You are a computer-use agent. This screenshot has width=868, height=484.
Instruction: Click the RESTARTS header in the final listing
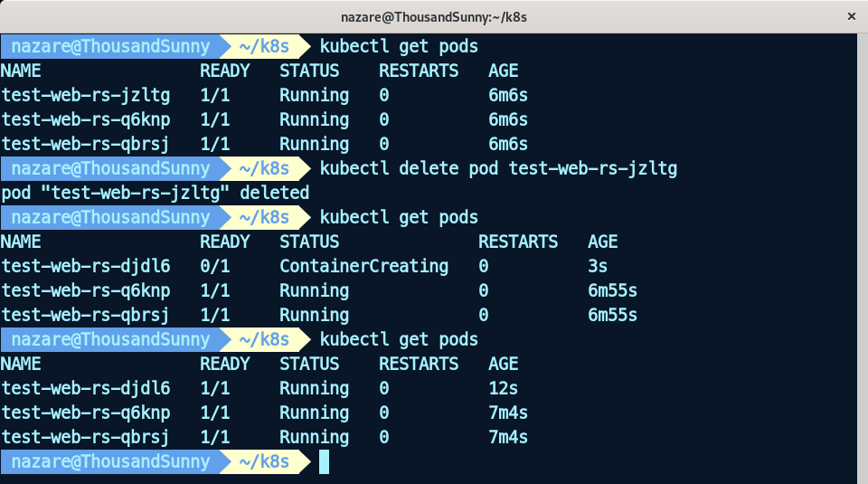coord(418,364)
